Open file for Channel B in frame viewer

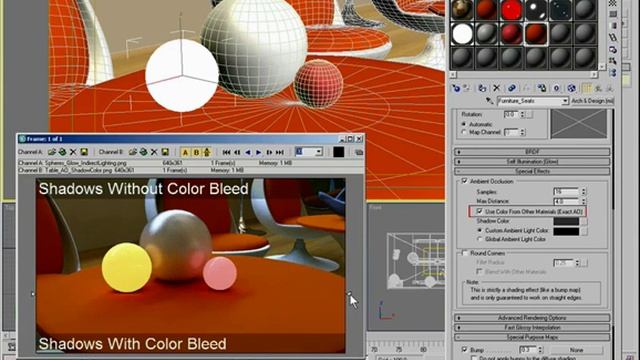133,152
